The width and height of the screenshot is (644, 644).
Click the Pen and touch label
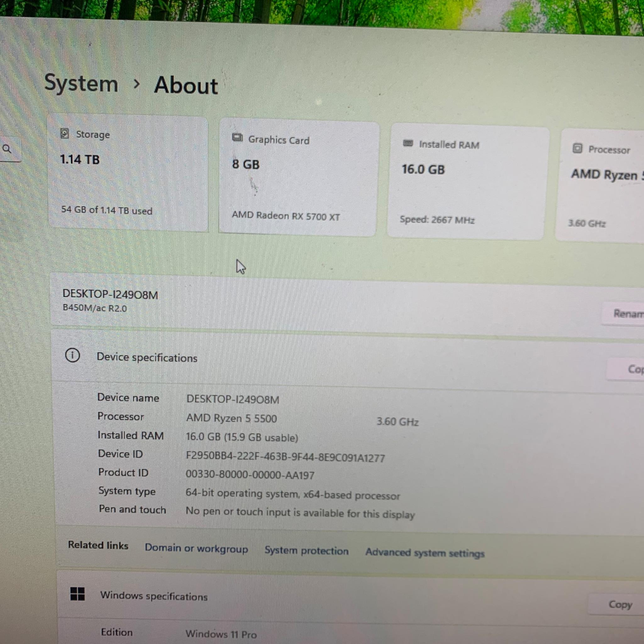tap(132, 509)
